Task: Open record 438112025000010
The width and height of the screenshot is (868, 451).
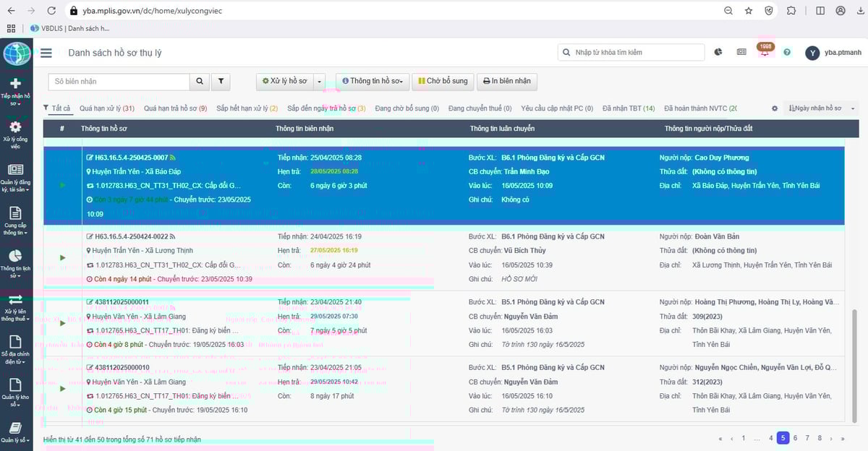Action: [x=122, y=367]
